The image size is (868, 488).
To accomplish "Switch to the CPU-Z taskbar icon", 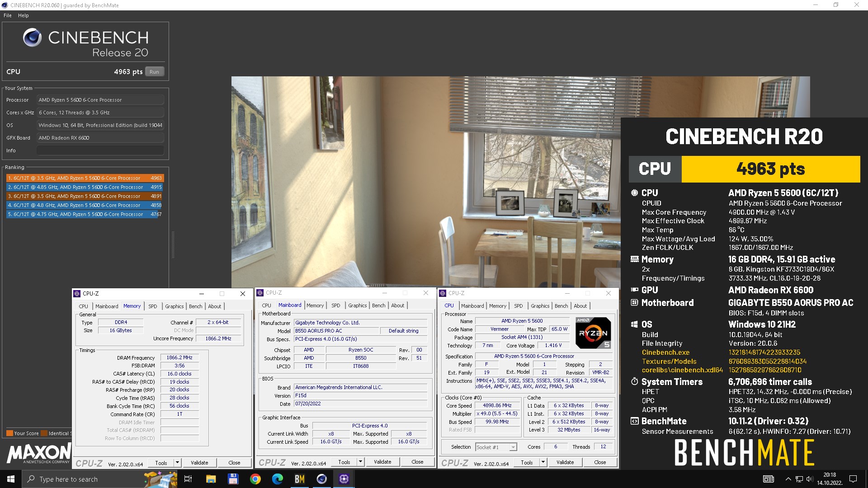I will [344, 479].
